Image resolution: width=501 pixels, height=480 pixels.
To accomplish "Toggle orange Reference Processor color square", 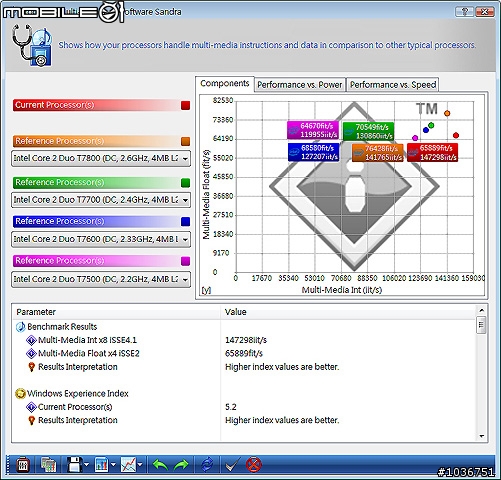I will 185,141.
